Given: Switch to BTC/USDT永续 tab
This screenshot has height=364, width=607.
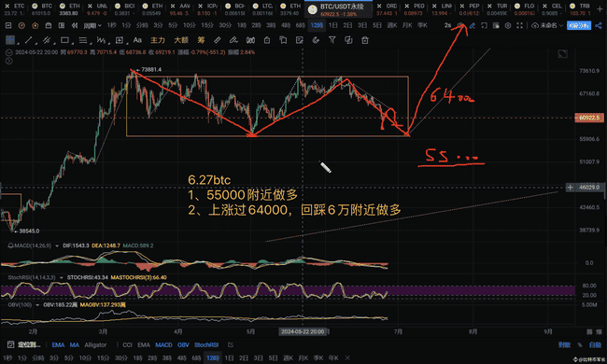Looking at the screenshot, I should [338, 9].
